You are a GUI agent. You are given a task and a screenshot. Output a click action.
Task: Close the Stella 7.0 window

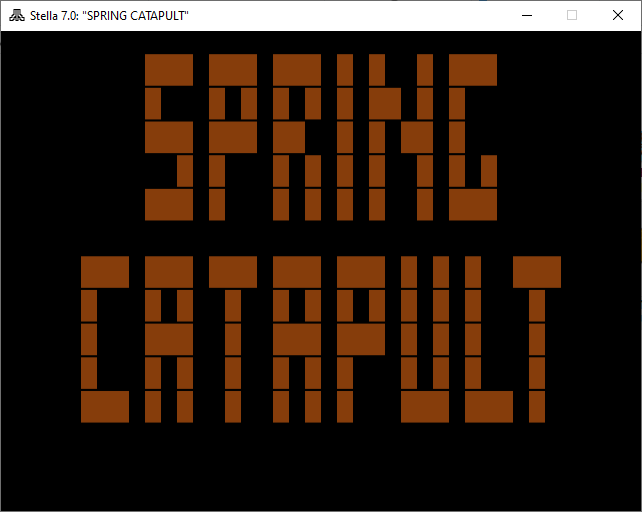click(x=618, y=16)
